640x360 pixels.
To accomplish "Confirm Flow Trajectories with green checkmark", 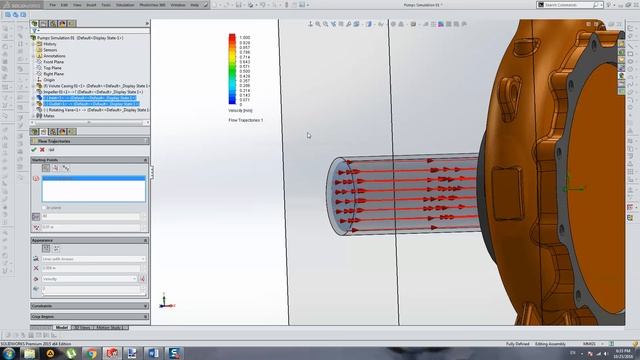I will click(x=34, y=150).
